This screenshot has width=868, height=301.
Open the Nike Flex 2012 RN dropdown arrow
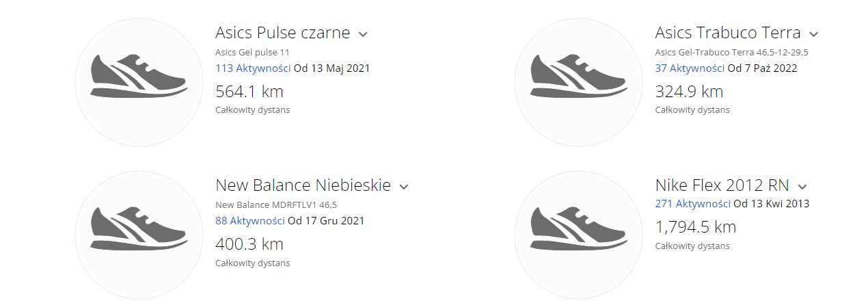tap(802, 187)
